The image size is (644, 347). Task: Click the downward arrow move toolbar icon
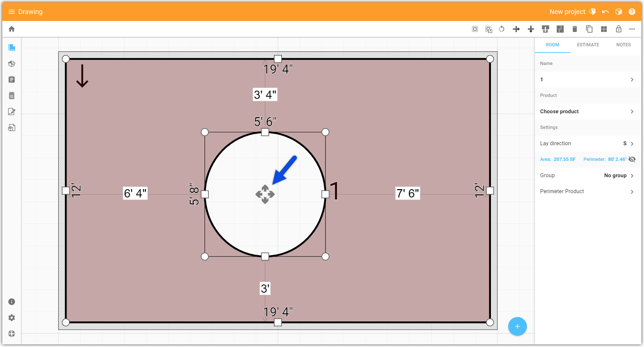(531, 29)
